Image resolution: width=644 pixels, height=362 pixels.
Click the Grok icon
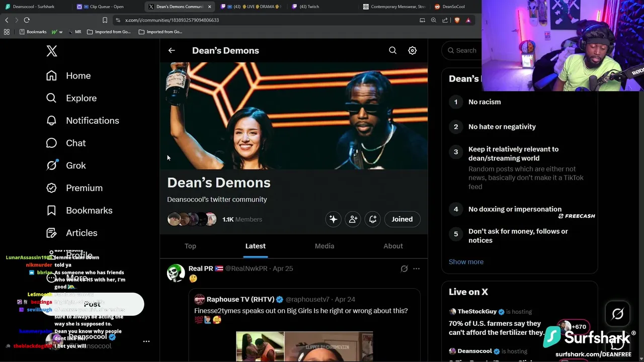[x=51, y=165]
